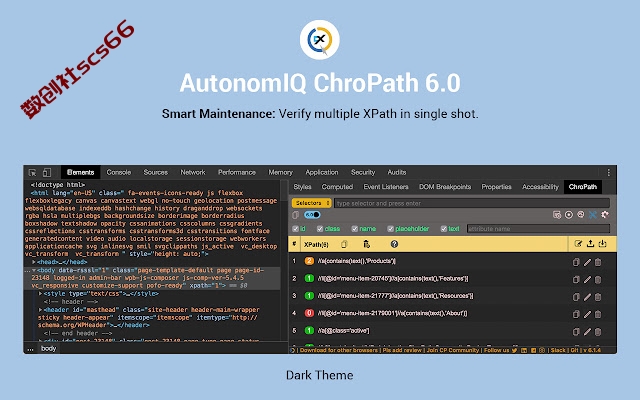Viewport: 640px width, 400px height.
Task: Open the help question mark icon
Action: [394, 244]
